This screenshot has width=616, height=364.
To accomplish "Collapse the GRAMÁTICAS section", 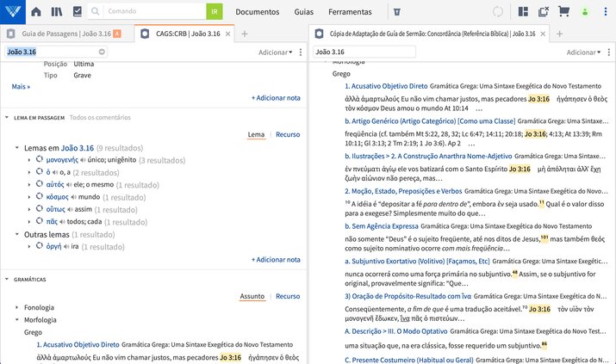I will click(7, 280).
